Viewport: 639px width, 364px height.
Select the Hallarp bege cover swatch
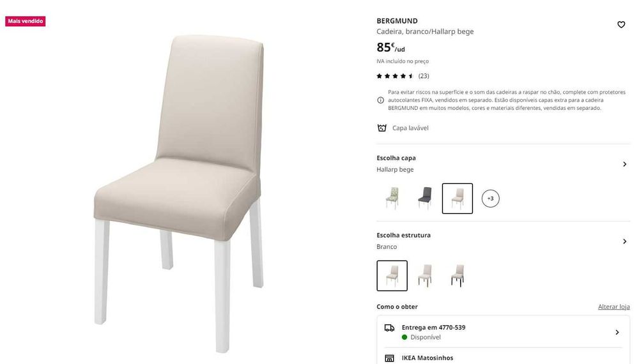pyautogui.click(x=458, y=199)
